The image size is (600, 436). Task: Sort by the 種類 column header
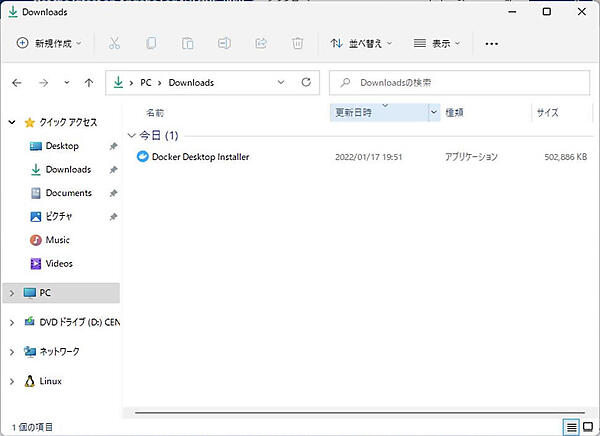point(454,113)
